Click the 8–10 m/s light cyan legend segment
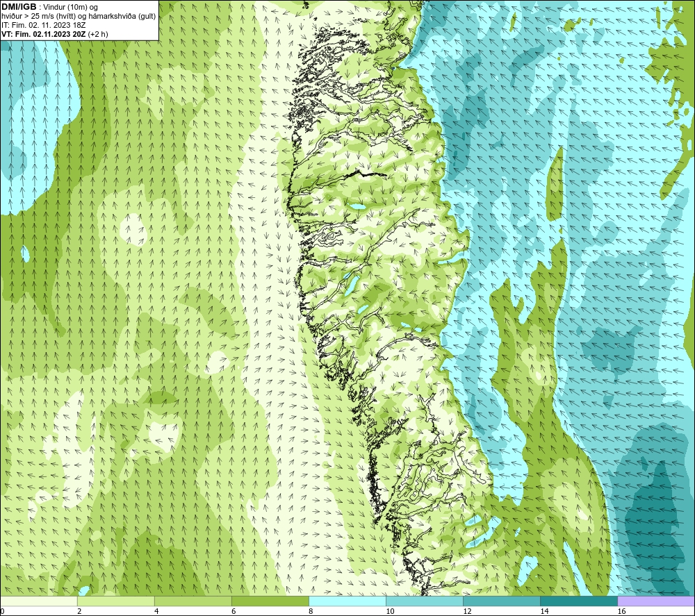The height and width of the screenshot is (616, 695). [347, 601]
